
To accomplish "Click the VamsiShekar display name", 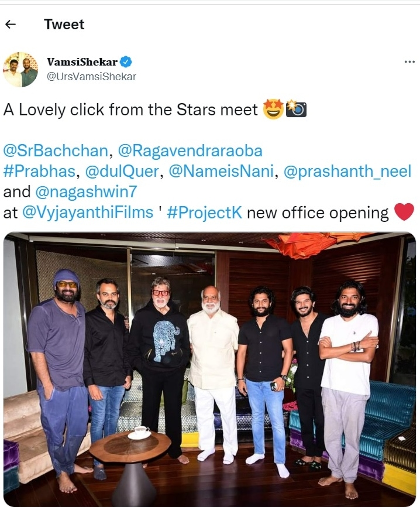I will coord(82,62).
